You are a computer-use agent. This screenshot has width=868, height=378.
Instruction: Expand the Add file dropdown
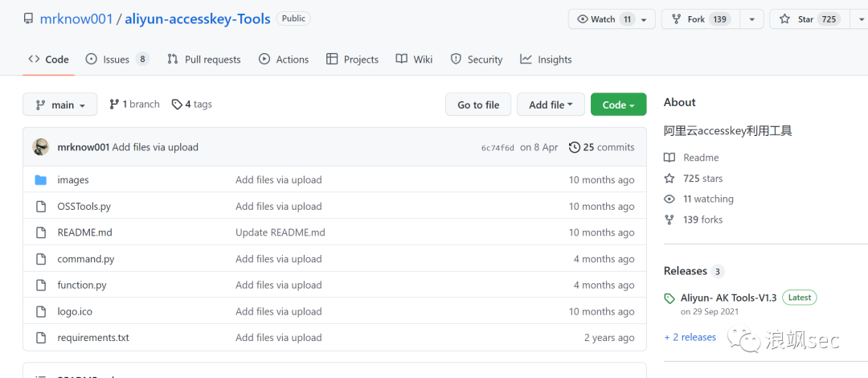[551, 105]
